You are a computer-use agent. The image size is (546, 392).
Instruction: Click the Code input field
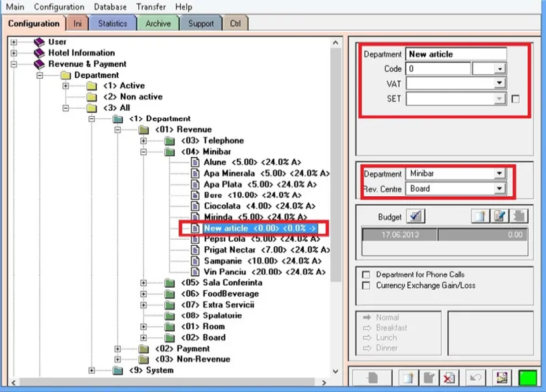point(438,69)
